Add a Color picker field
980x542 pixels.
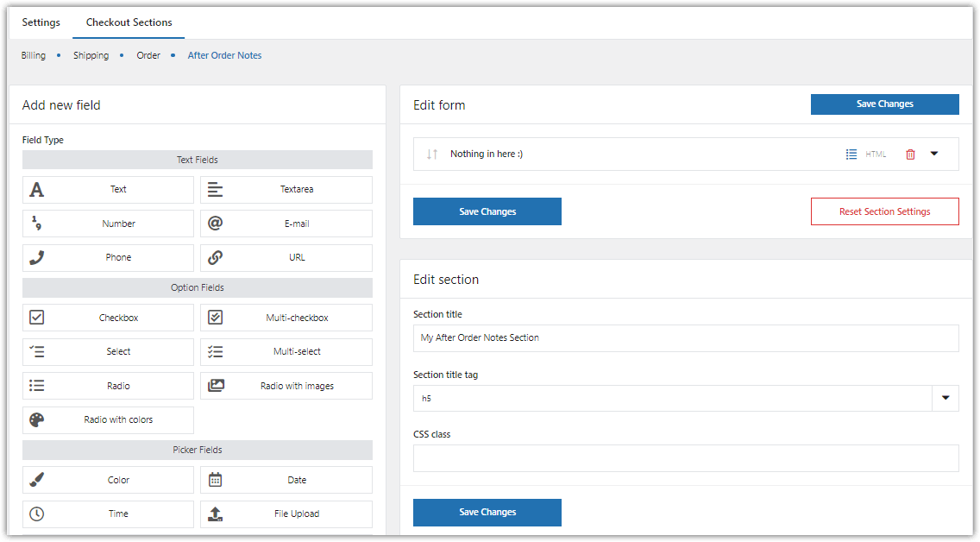(x=108, y=480)
